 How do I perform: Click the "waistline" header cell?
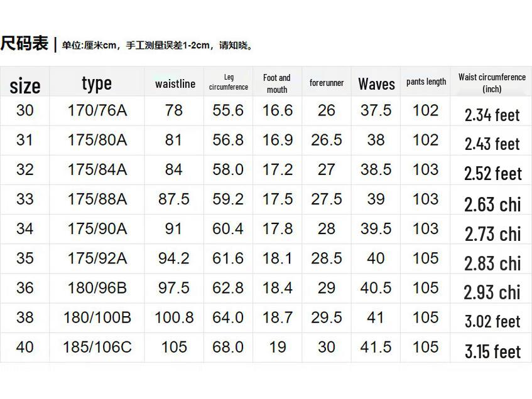click(x=175, y=83)
